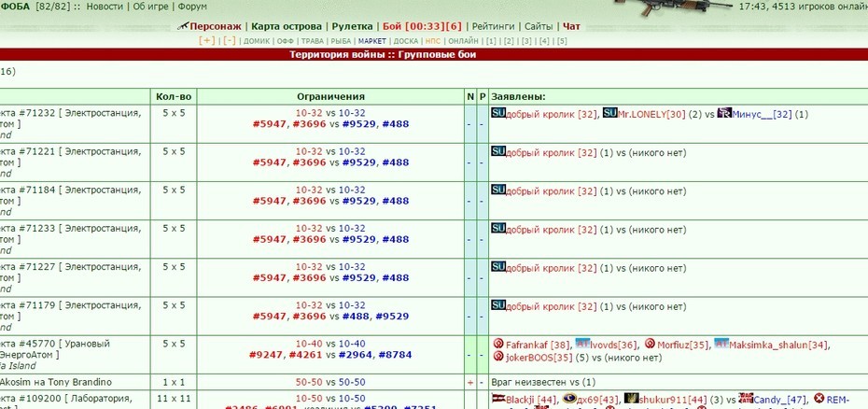
Task: Select quick slot [4]
Action: click(544, 41)
